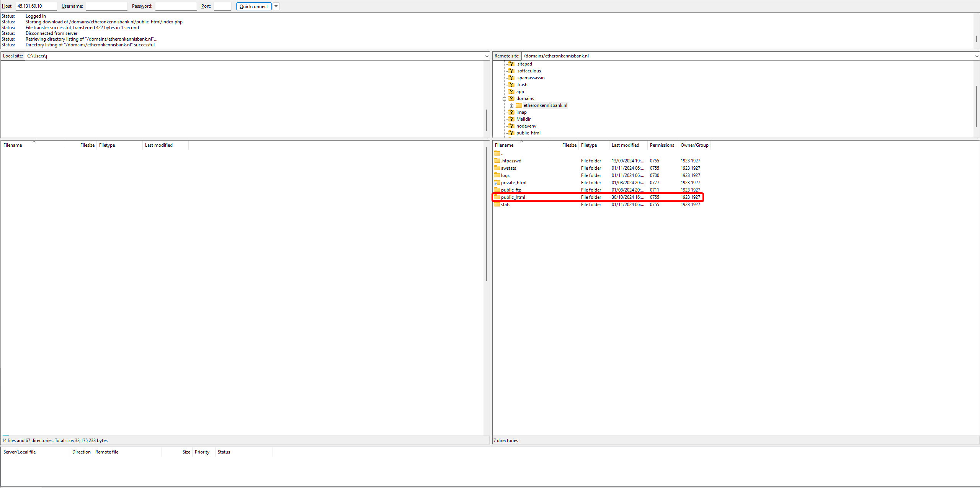This screenshot has height=488, width=980.
Task: Sort local list by Filesize column
Action: (87, 145)
